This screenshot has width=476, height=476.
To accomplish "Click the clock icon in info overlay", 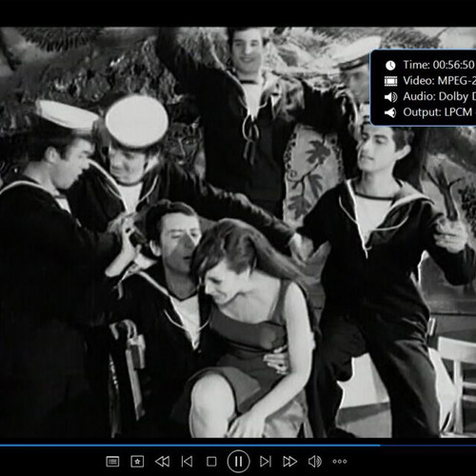I will point(390,66).
